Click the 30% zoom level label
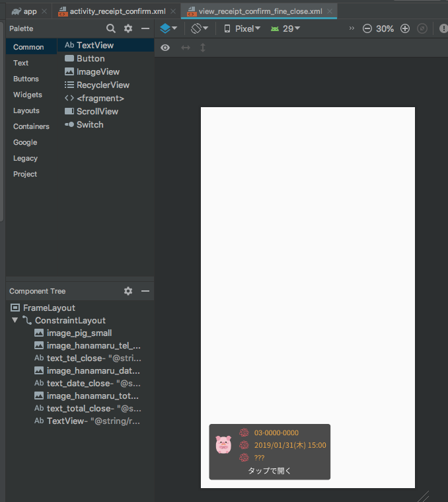The height and width of the screenshot is (502, 448). point(385,29)
